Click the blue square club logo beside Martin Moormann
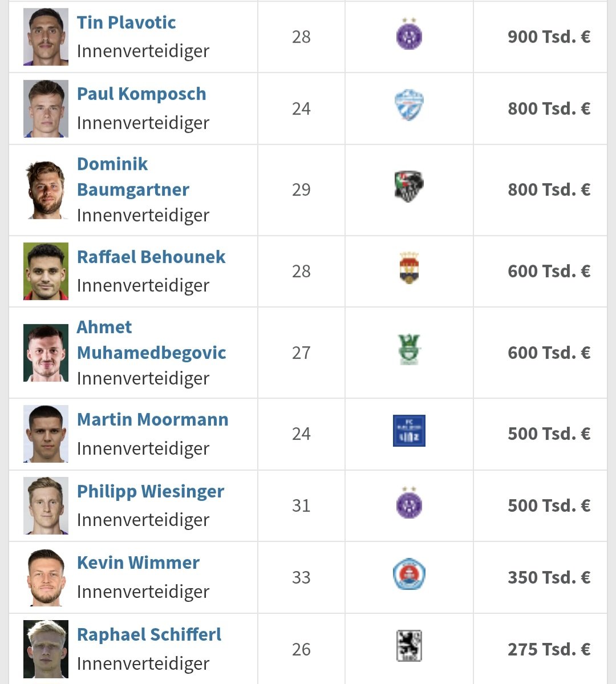616x684 pixels. (x=409, y=431)
